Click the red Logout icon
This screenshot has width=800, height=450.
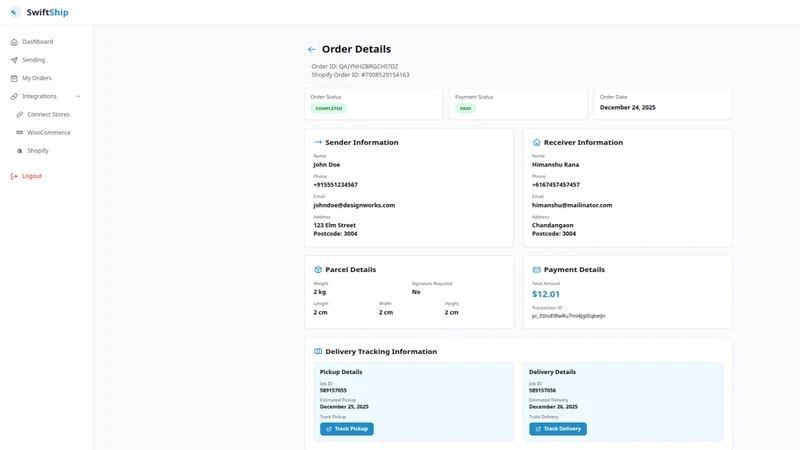click(14, 176)
